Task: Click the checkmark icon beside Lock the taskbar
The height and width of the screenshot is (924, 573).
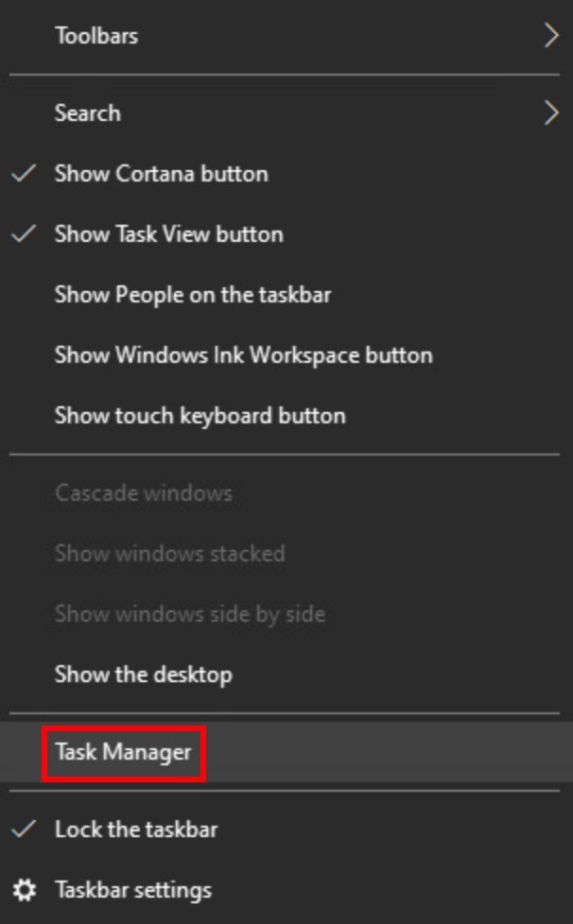Action: pyautogui.click(x=26, y=830)
